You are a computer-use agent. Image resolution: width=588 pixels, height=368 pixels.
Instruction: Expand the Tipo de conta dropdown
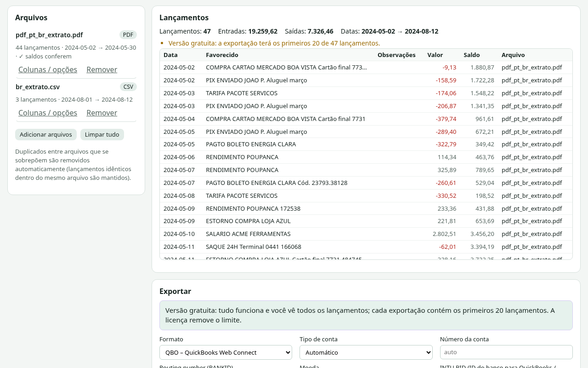(x=366, y=352)
